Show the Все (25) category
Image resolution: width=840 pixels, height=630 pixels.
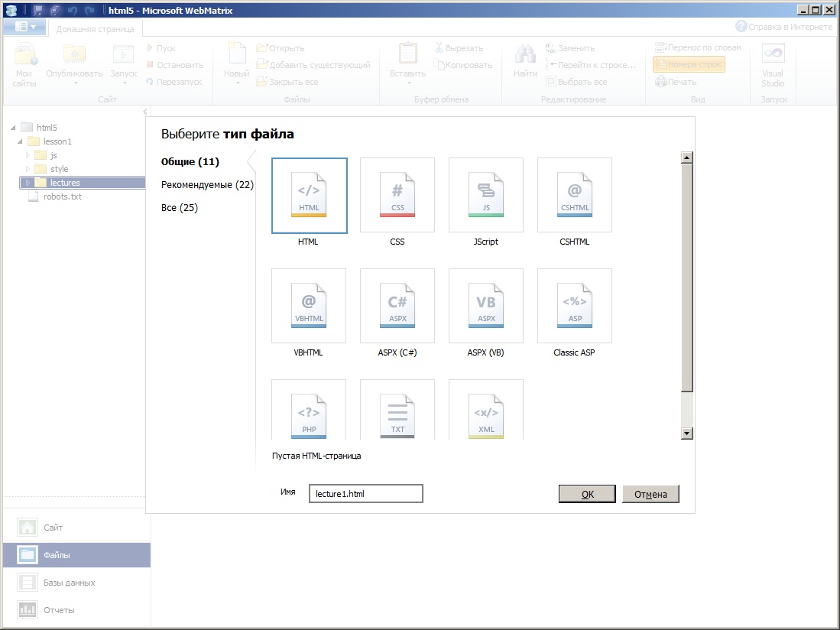click(x=180, y=208)
